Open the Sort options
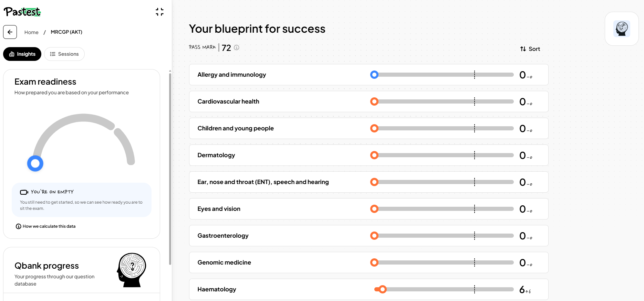 [x=530, y=49]
